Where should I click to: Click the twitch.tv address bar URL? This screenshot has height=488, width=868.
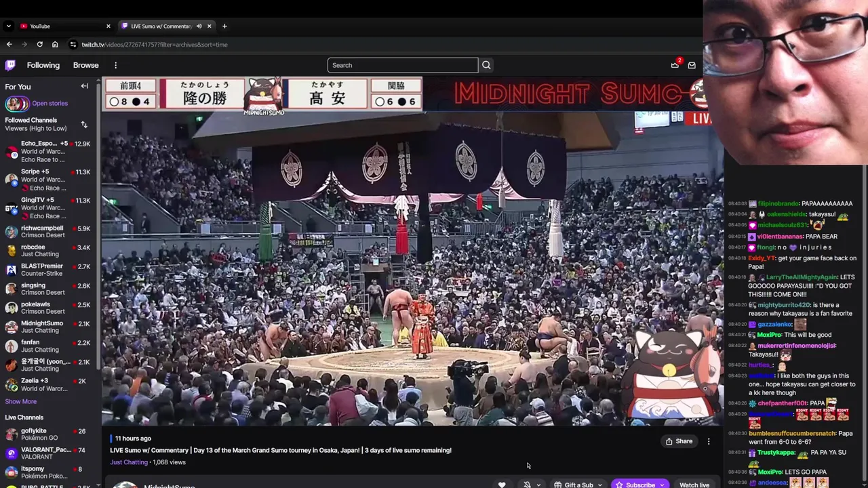[x=155, y=44]
